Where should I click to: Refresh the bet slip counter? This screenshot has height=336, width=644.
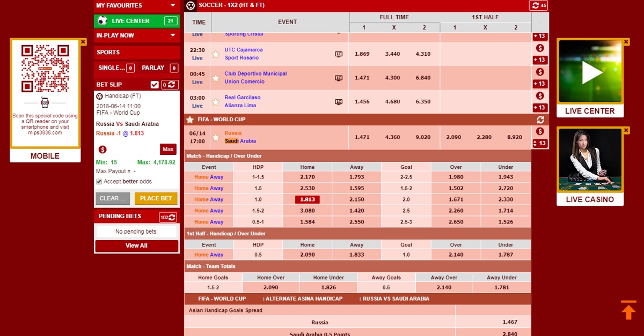pos(170,85)
